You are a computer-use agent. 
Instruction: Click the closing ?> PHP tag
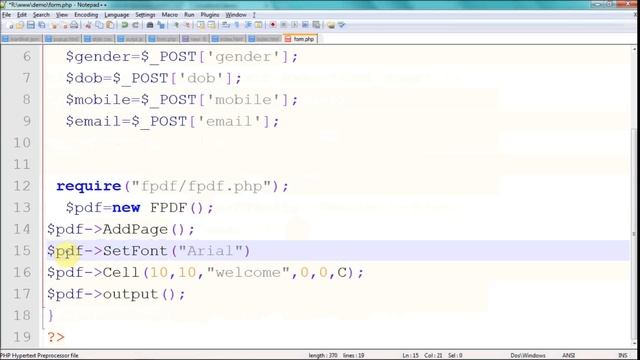[x=56, y=337]
